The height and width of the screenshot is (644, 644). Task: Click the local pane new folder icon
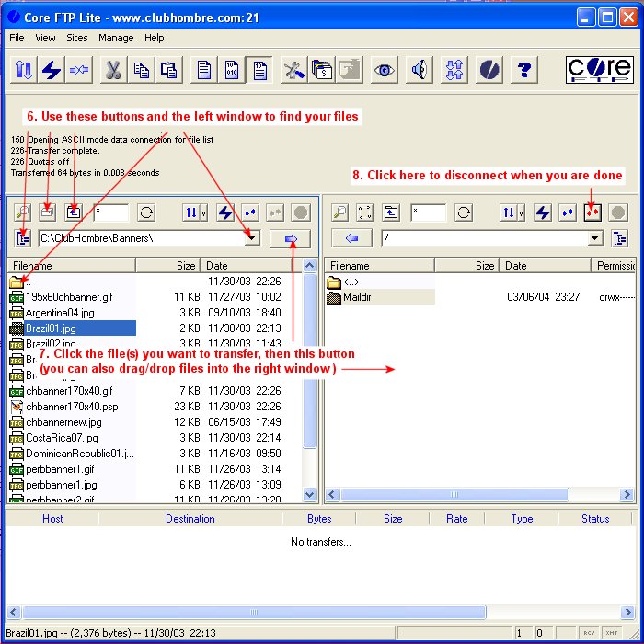point(48,213)
